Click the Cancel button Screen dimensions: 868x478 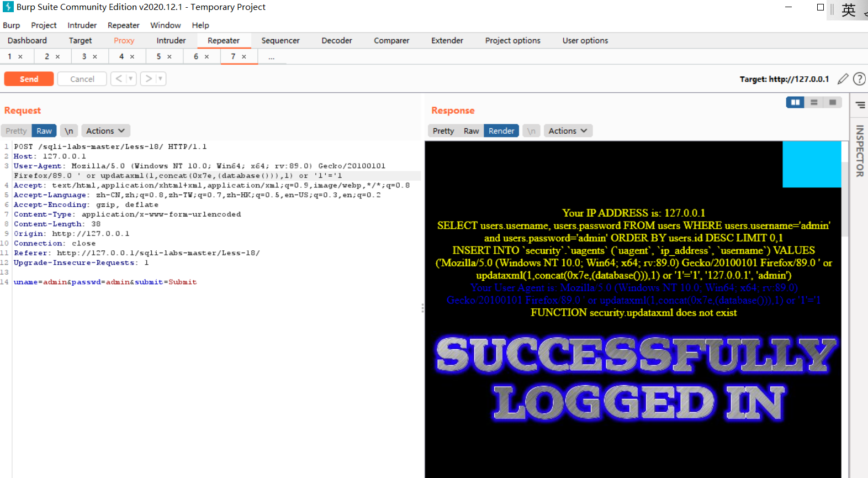tap(82, 79)
